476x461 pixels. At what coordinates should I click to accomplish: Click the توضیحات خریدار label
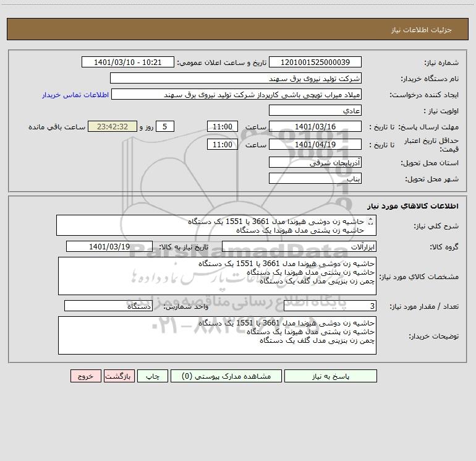click(x=433, y=337)
